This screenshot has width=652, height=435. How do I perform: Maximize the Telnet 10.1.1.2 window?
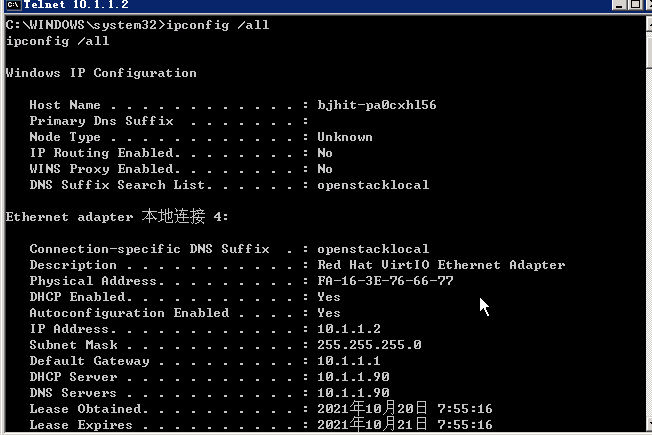[635, 5]
